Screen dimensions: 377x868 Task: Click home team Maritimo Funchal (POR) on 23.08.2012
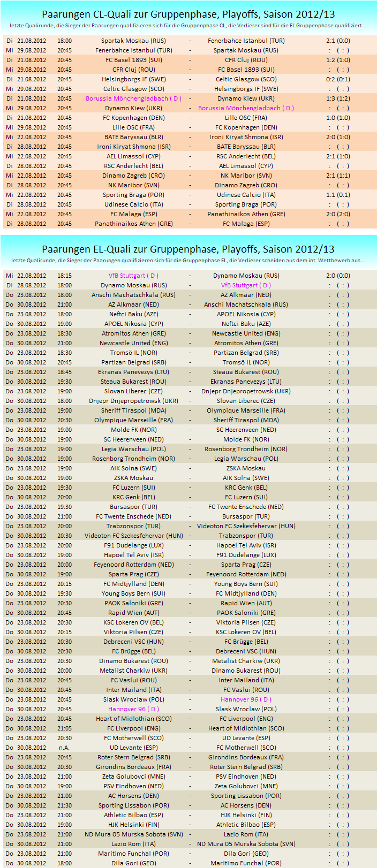(133, 854)
